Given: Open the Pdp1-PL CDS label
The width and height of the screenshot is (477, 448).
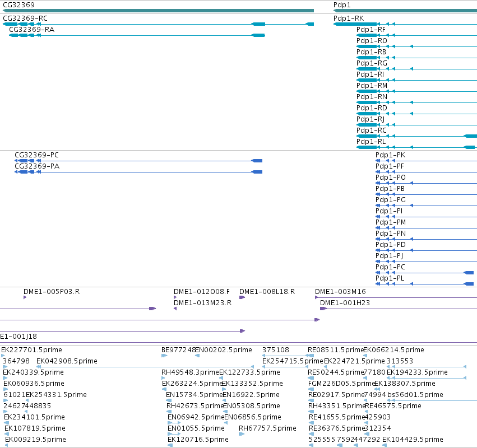Looking at the screenshot, I should point(390,278).
